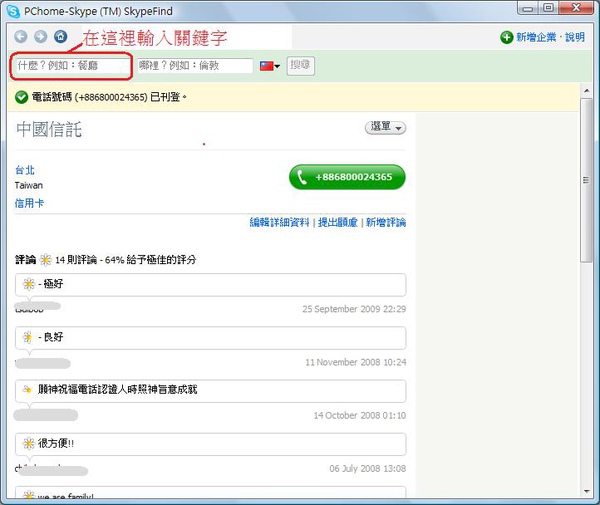Click the 編輯詳細資料 link
Image resolution: width=600 pixels, height=505 pixels.
tap(279, 222)
